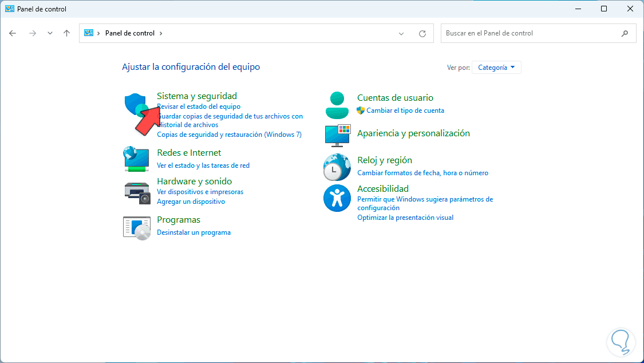644x363 pixels.
Task: Open recent locations dropdown chevron
Action: click(x=50, y=33)
